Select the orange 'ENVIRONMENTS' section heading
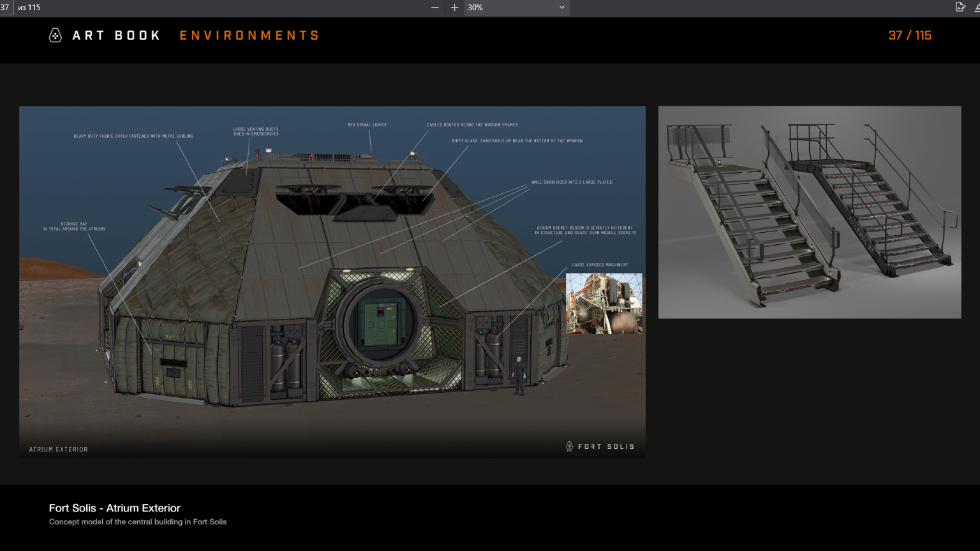Viewport: 980px width, 551px height. [249, 36]
